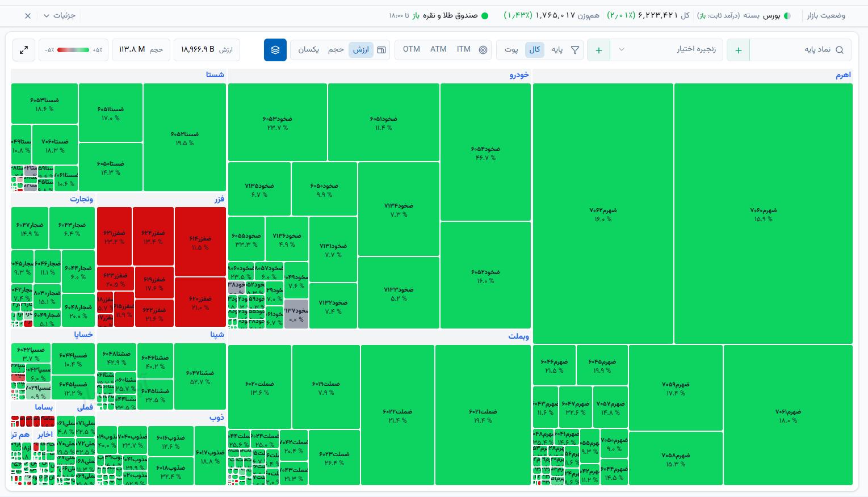Screen dimensions: 868x497
Task: Click the search magnifier icon
Action: pyautogui.click(x=840, y=50)
